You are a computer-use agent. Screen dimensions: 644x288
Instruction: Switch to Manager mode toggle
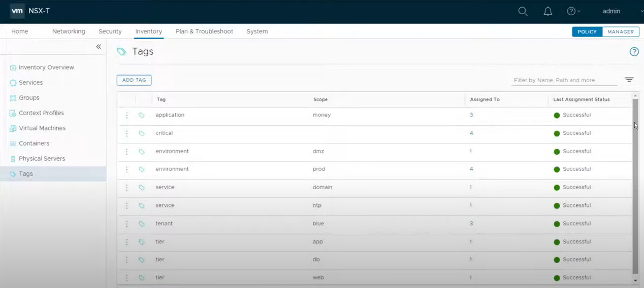coord(620,31)
